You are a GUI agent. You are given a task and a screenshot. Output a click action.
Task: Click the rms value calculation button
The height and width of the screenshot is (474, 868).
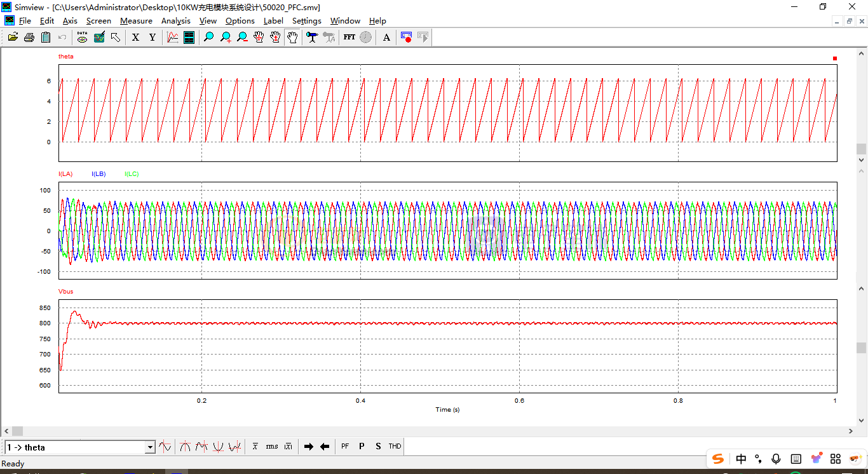pyautogui.click(x=272, y=447)
